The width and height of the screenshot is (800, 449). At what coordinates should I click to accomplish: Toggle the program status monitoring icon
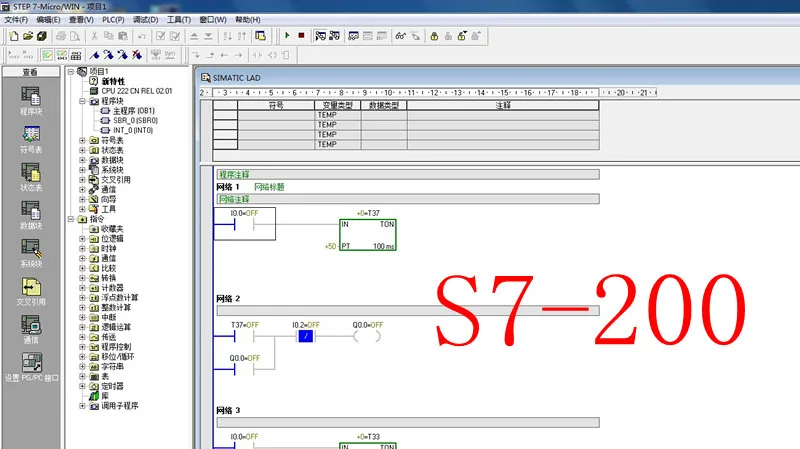(320, 36)
